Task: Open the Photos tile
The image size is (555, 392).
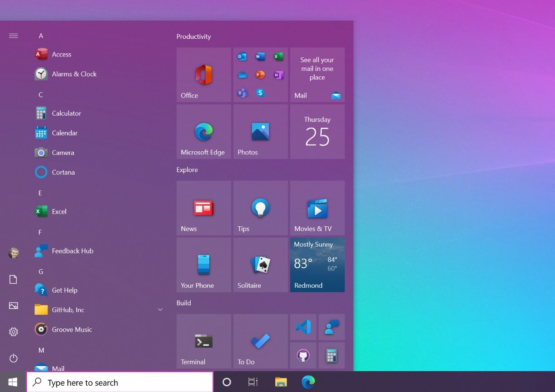Action: 260,131
